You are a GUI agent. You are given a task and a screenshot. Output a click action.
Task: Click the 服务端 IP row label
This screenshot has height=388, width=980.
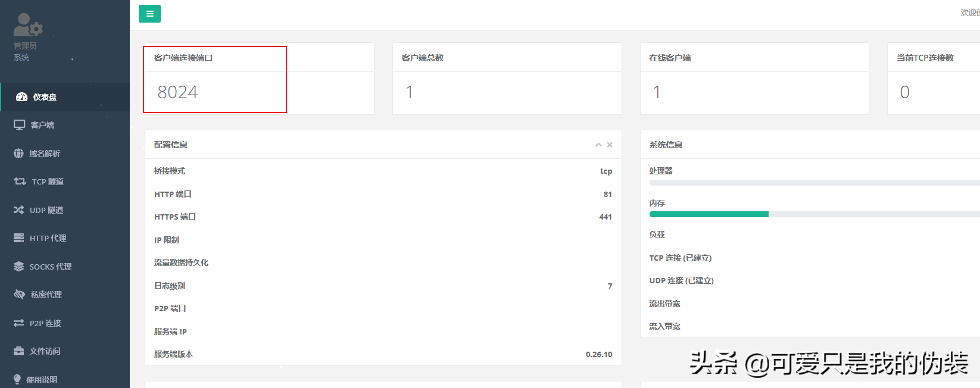point(170,331)
